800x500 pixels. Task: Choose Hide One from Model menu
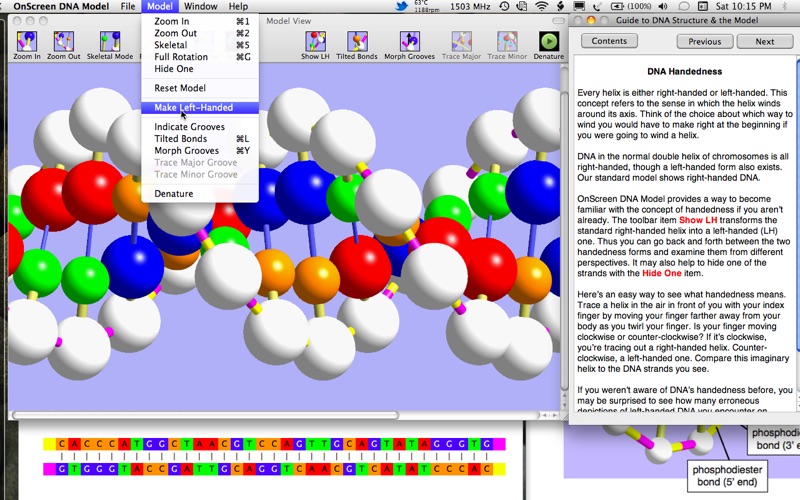click(x=199, y=68)
